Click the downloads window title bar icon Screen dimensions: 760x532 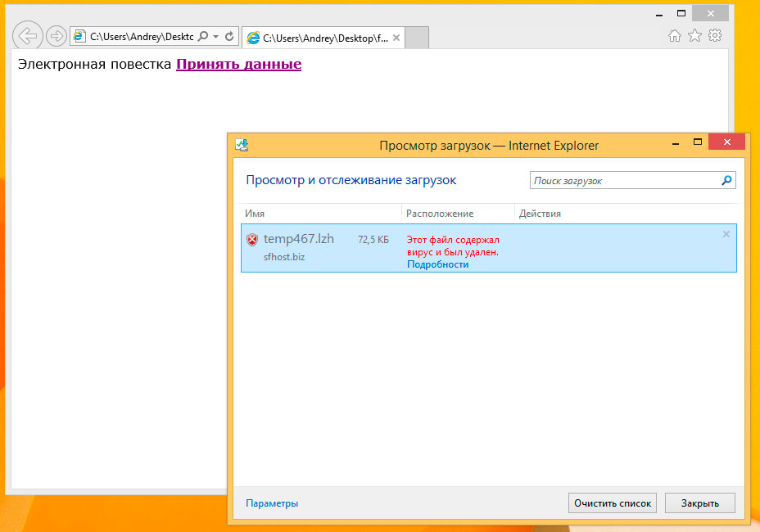[242, 145]
